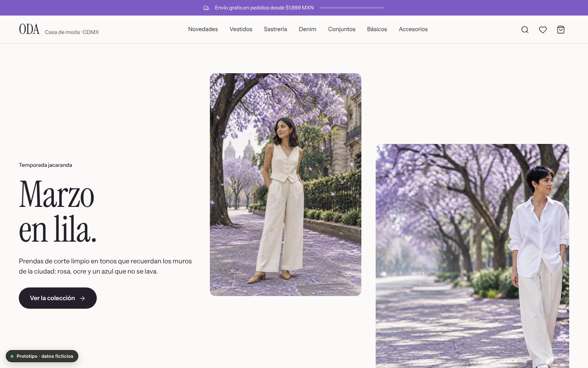The width and height of the screenshot is (588, 368).
Task: Open the shopping bag icon
Action: point(561,29)
